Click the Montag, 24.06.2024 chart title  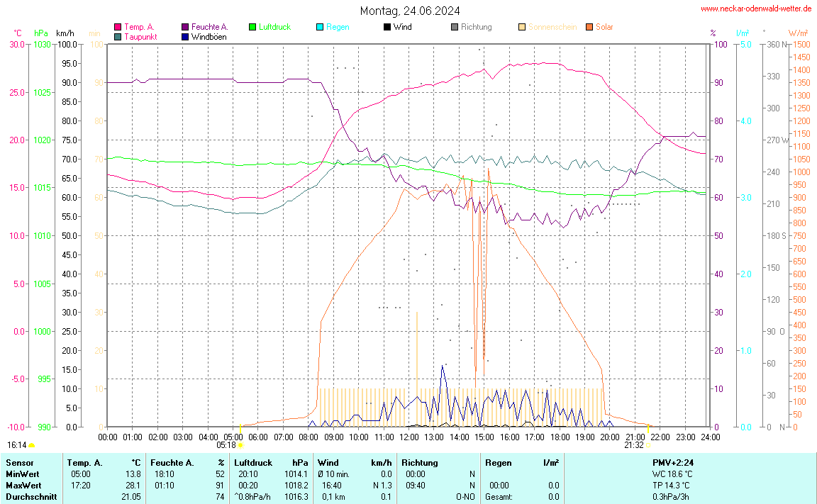tap(409, 11)
